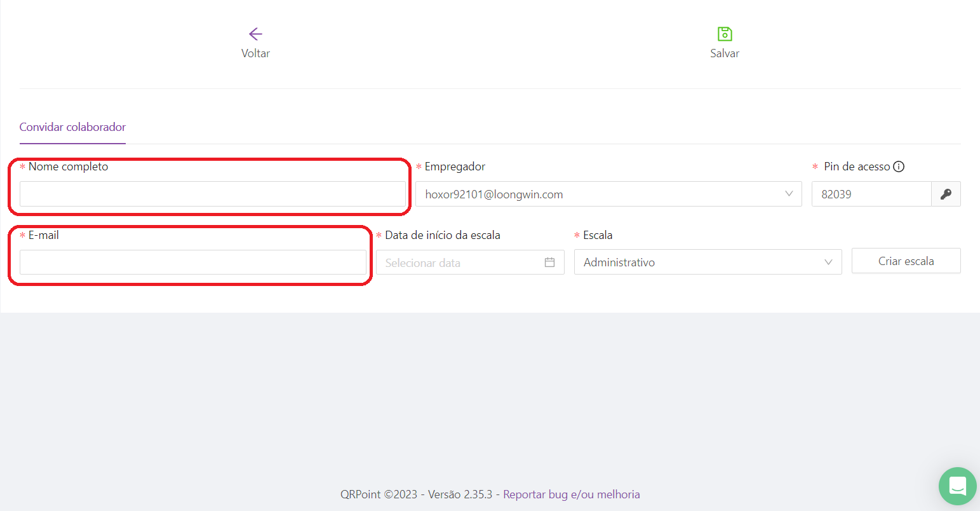The height and width of the screenshot is (511, 980).
Task: Click the chevron arrow in Escala field
Action: (x=828, y=262)
